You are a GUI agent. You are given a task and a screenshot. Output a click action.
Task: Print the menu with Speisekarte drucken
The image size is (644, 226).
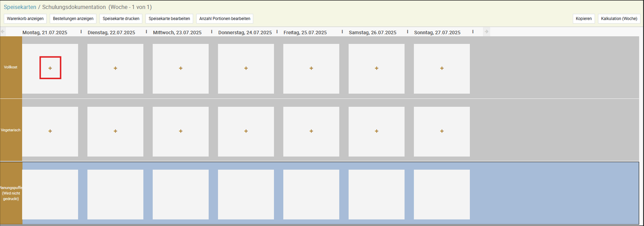click(x=121, y=19)
